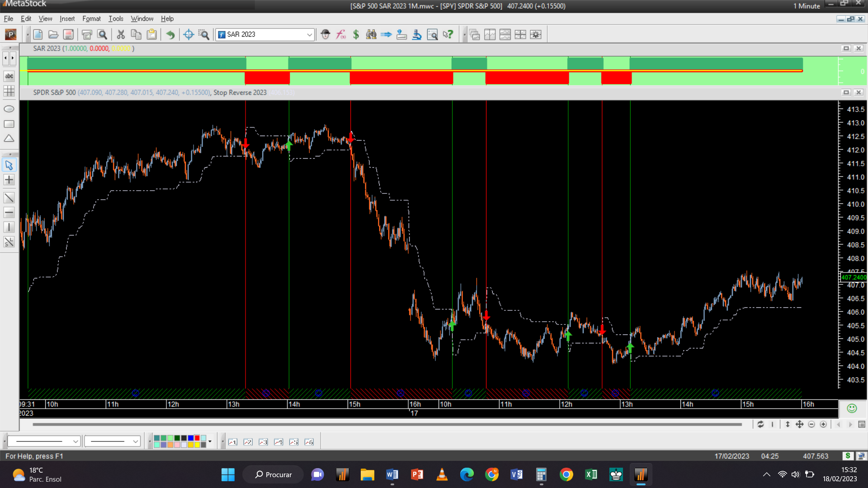Click the green Undo arrow
This screenshot has height=488, width=868.
170,34
